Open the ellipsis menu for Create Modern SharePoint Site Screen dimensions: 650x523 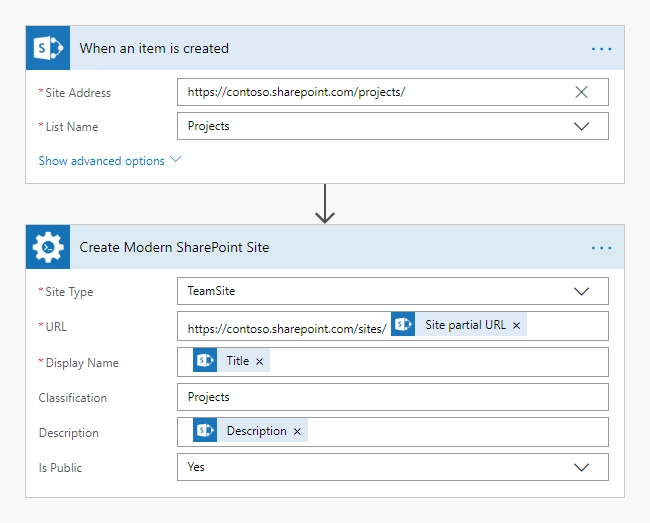[601, 248]
